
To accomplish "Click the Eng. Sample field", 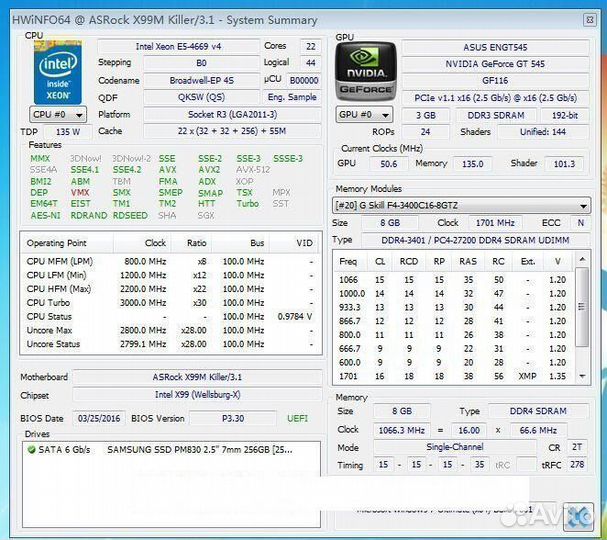I will (x=292, y=97).
